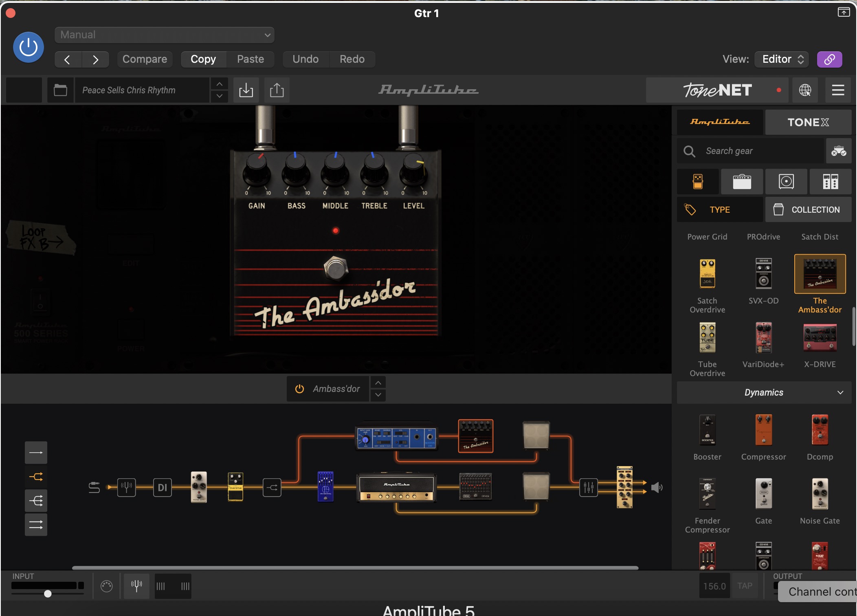The image size is (857, 616).
Task: Switch to the TONEX tab
Action: click(x=808, y=122)
